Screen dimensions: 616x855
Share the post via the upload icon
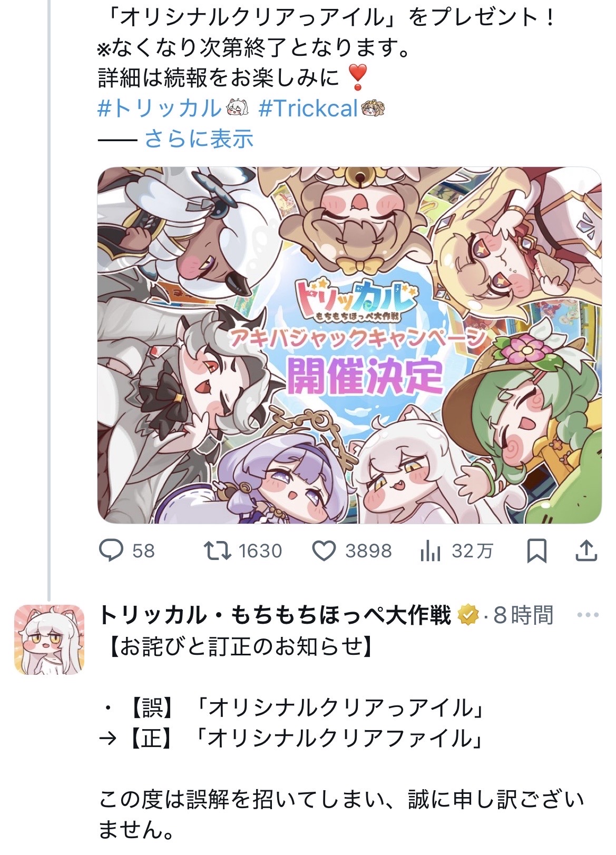point(586,551)
